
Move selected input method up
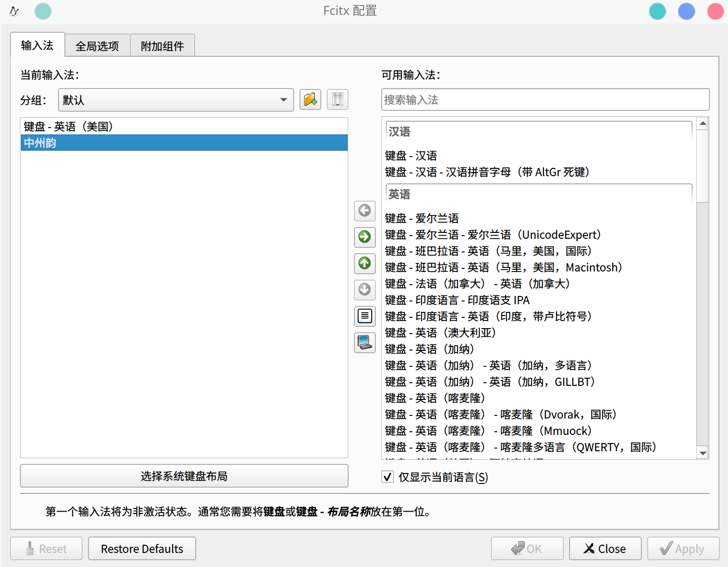[364, 263]
